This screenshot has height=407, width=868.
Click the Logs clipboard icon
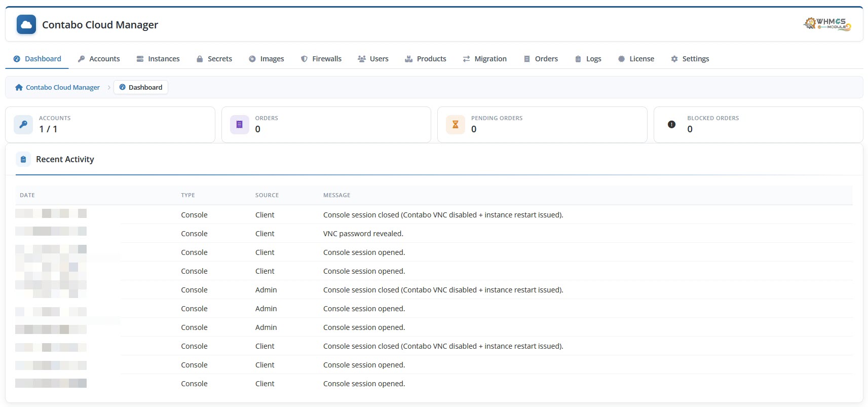click(578, 59)
